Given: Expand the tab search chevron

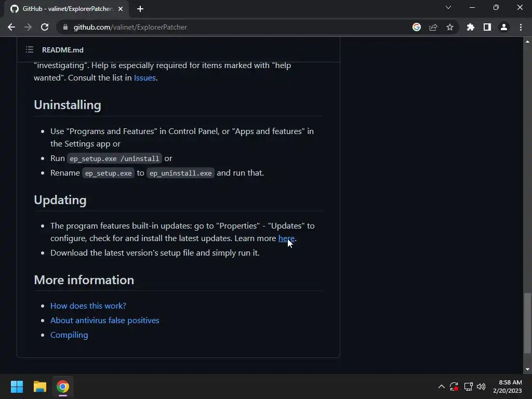Looking at the screenshot, I should [448, 7].
